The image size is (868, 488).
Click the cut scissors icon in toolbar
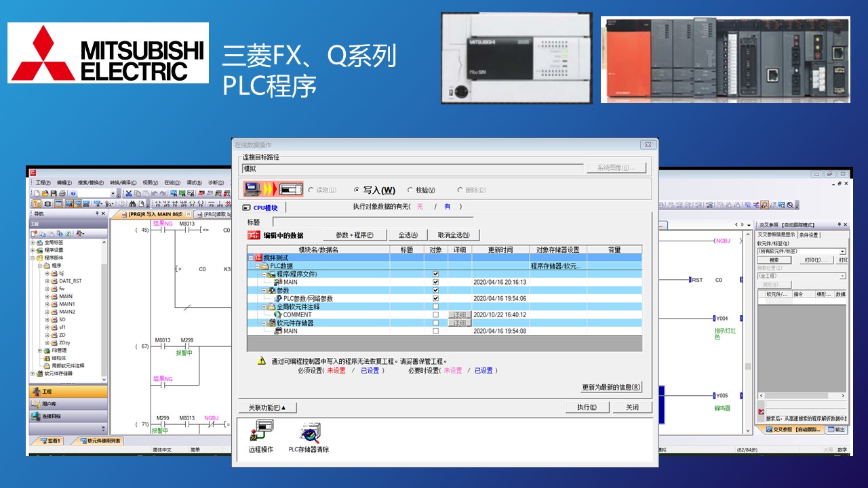coord(128,194)
